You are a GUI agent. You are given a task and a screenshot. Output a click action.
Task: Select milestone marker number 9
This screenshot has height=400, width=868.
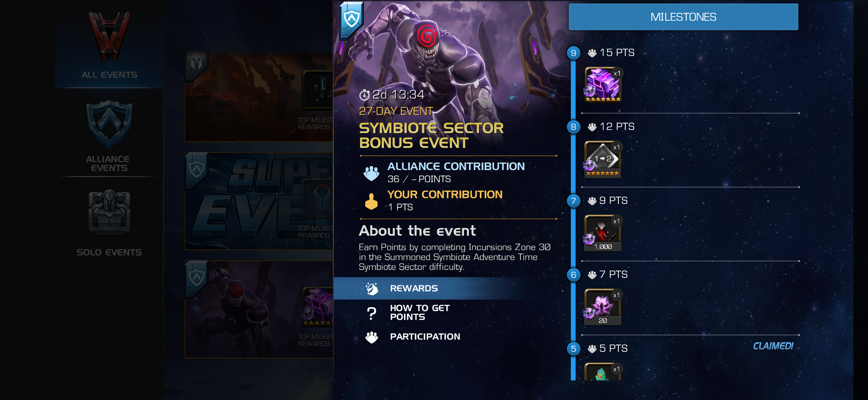click(x=574, y=53)
